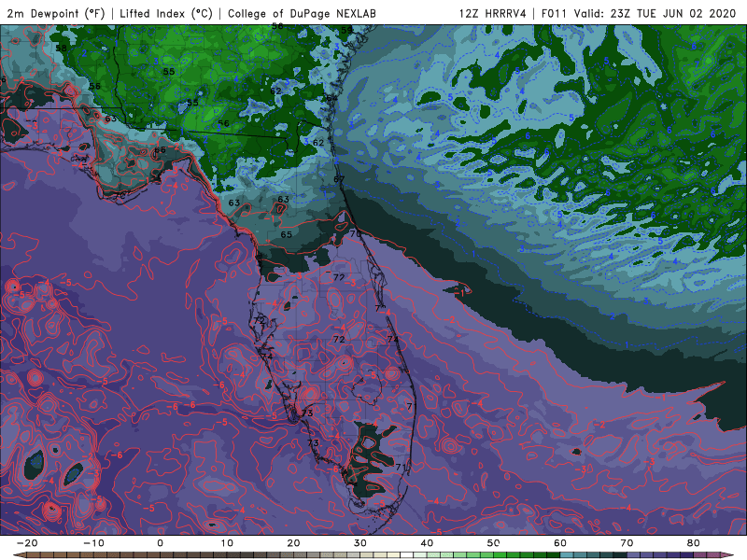Click the '67' dewpoint value on the map
Viewport: 747px width, 560px height.
pos(339,179)
